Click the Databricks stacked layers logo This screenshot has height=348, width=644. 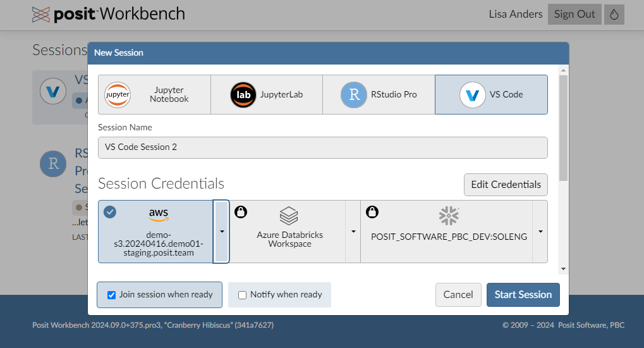pos(289,216)
